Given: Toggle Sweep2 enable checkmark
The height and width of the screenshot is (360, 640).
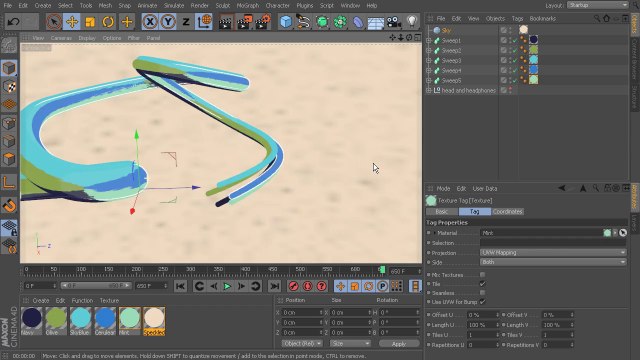Looking at the screenshot, I should [515, 51].
